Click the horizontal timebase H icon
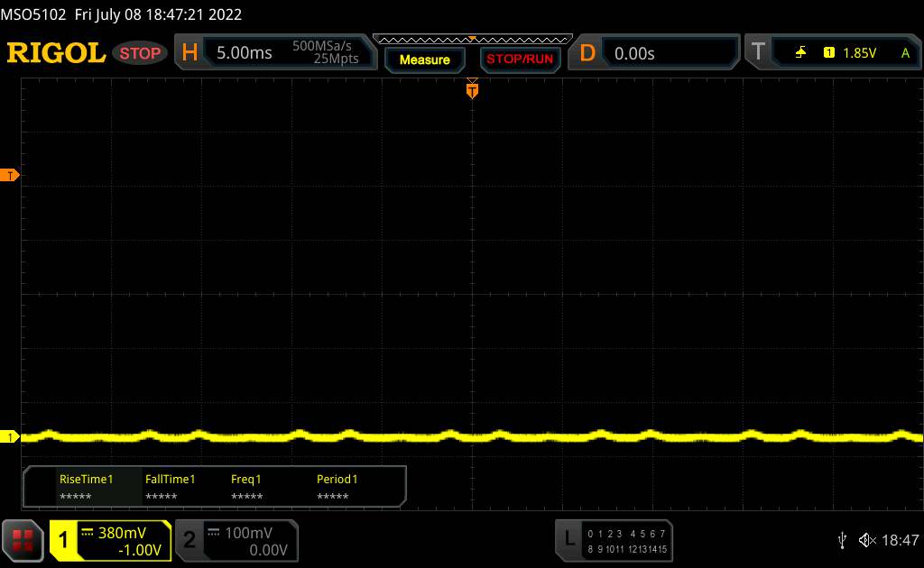Viewport: 924px width, 568px height. (189, 53)
